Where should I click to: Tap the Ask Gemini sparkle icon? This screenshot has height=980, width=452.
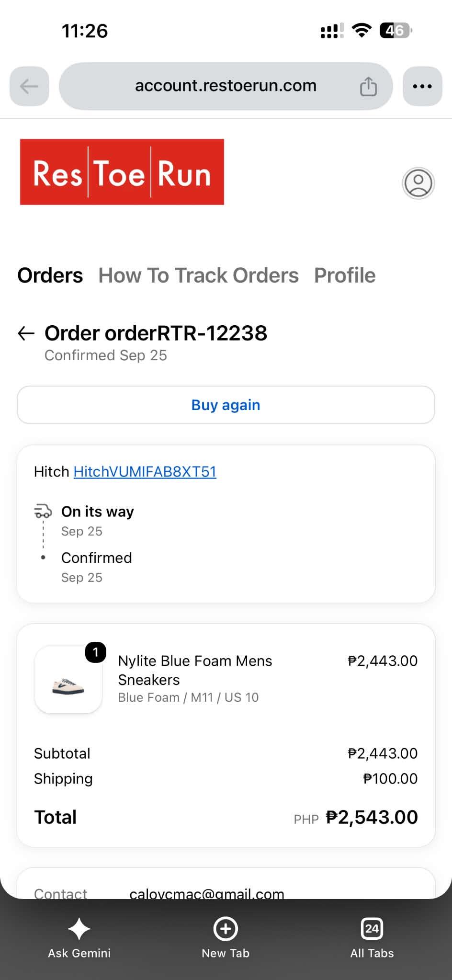coord(79,929)
